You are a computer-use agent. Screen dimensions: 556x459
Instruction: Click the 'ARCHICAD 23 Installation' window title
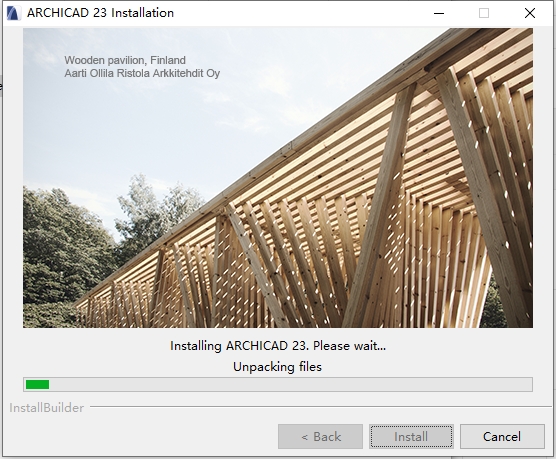(100, 13)
